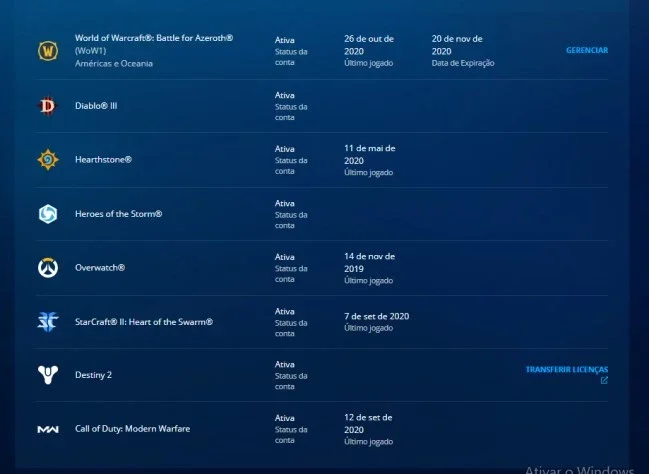Viewport: 649px width, 474px height.
Task: Click the (WoW1) account label
Action: click(x=91, y=51)
